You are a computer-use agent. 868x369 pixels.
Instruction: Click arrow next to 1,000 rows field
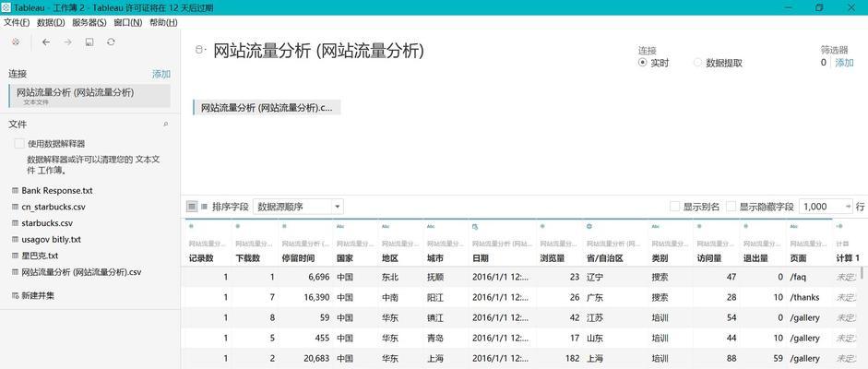848,207
